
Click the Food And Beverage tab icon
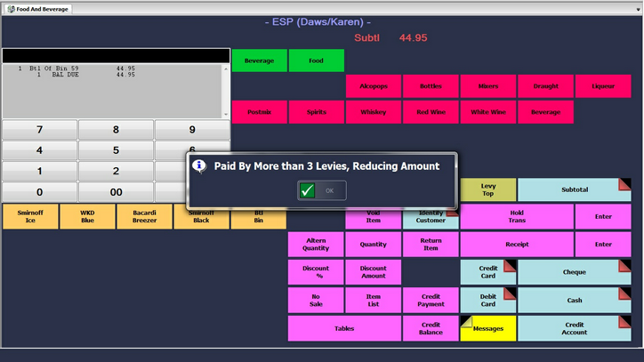point(9,9)
